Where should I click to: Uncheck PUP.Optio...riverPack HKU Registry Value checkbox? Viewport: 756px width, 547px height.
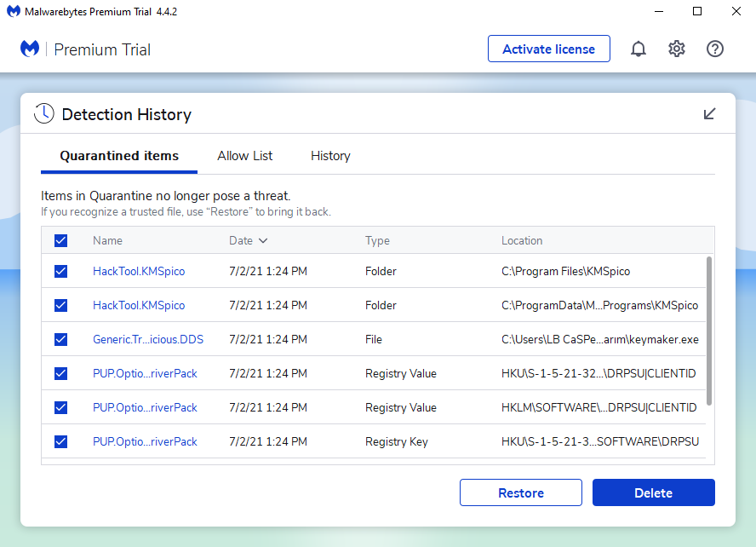coord(60,373)
